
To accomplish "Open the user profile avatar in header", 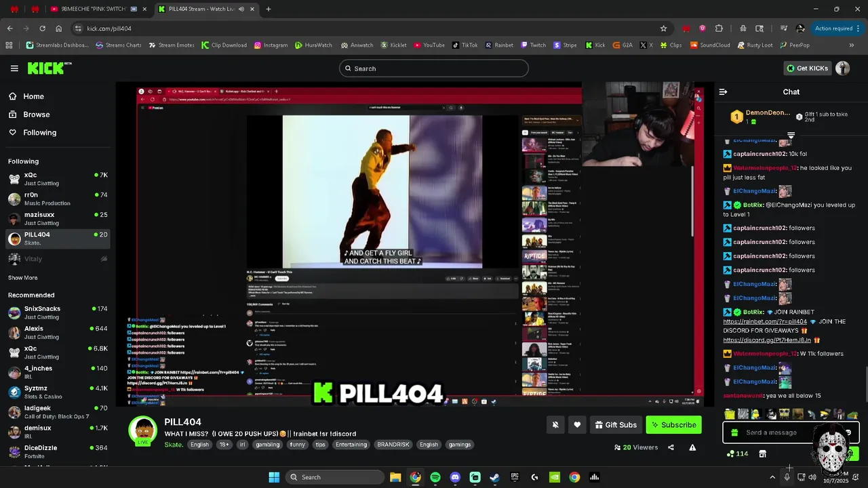I will coord(843,68).
